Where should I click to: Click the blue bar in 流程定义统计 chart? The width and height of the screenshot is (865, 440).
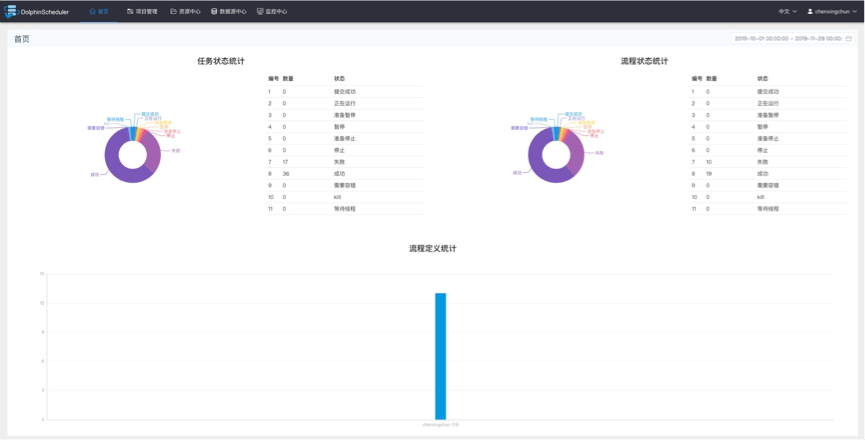tap(440, 355)
